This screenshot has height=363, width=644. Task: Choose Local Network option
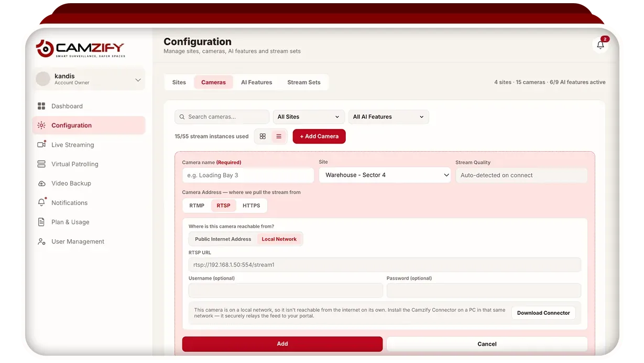pyautogui.click(x=279, y=239)
